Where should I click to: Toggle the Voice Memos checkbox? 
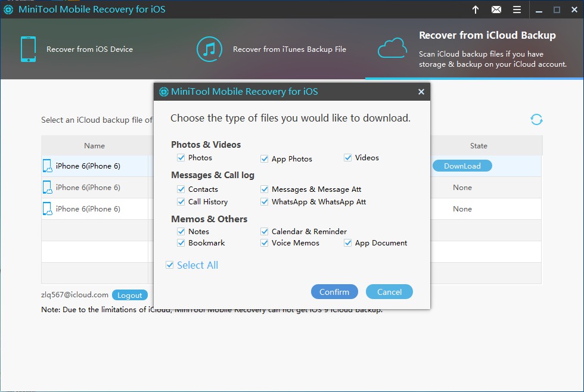pyautogui.click(x=265, y=243)
